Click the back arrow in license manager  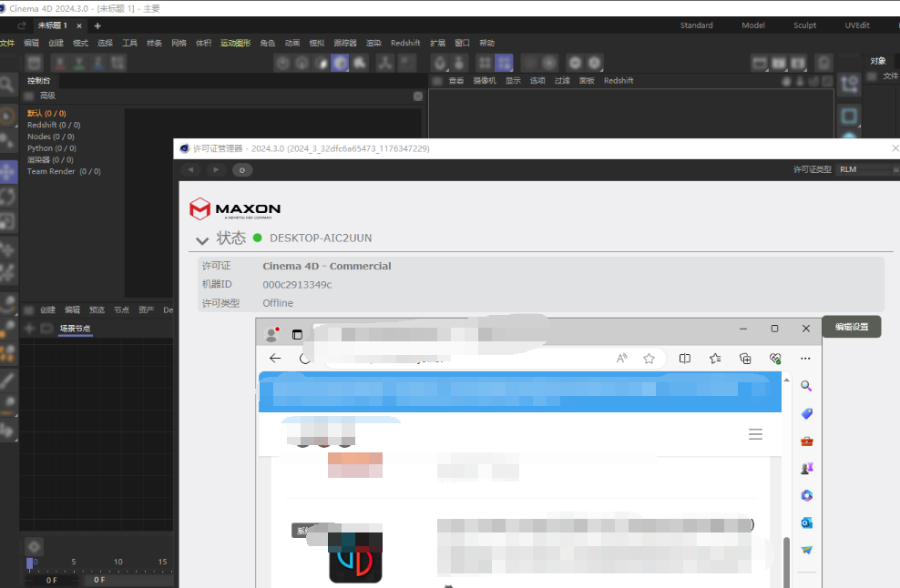pyautogui.click(x=190, y=170)
